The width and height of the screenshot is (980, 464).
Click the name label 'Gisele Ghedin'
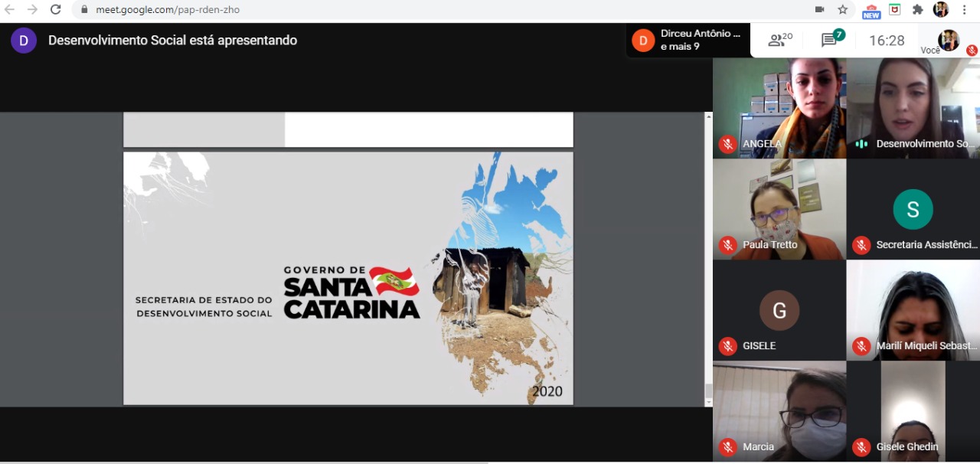907,447
